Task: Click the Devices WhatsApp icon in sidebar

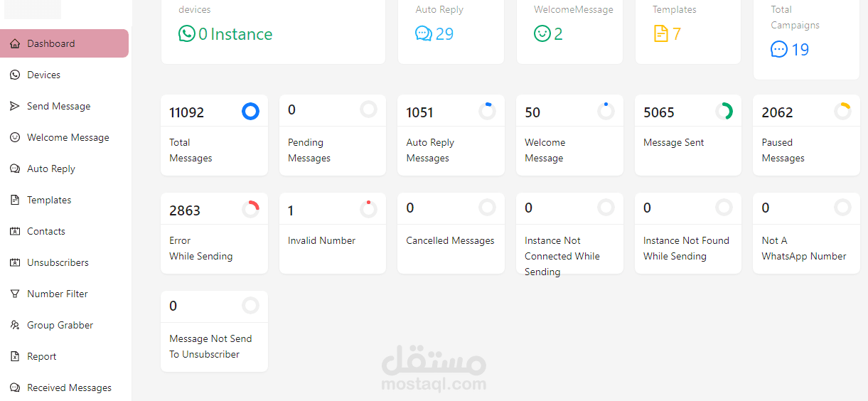Action: pyautogui.click(x=15, y=75)
